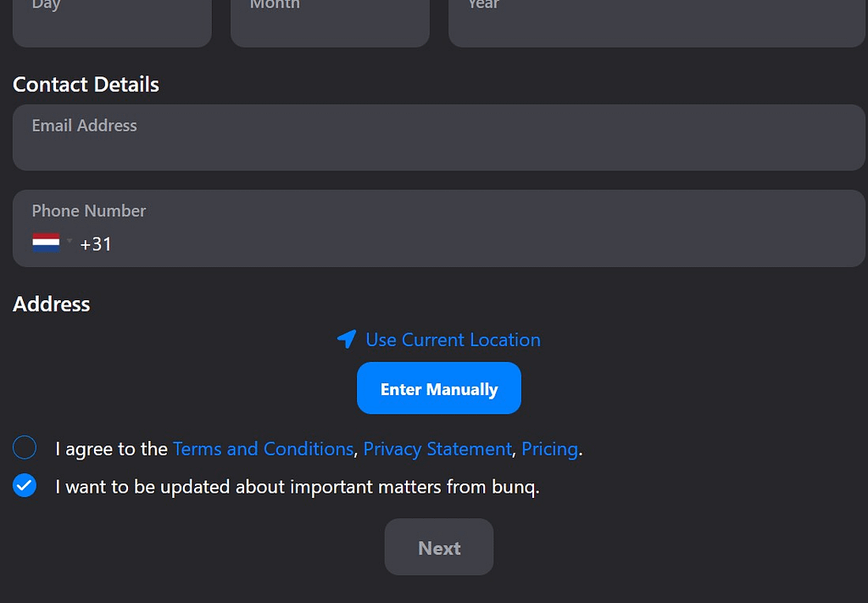Uncheck the bunq updates checkbox
The image size is (868, 603).
(25, 486)
